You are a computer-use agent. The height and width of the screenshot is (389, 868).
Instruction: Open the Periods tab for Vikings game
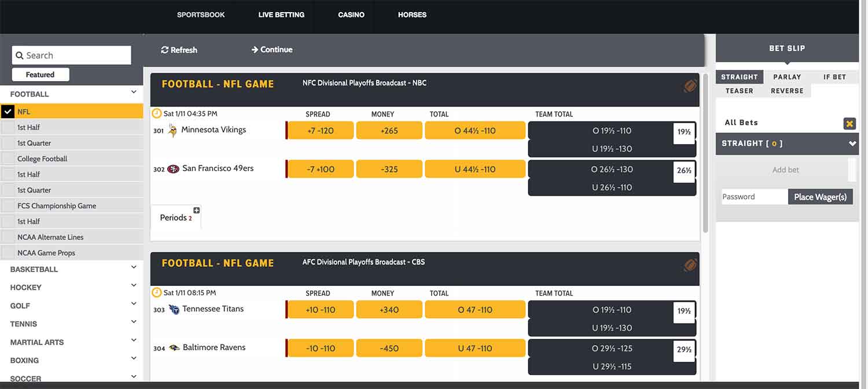tap(175, 218)
